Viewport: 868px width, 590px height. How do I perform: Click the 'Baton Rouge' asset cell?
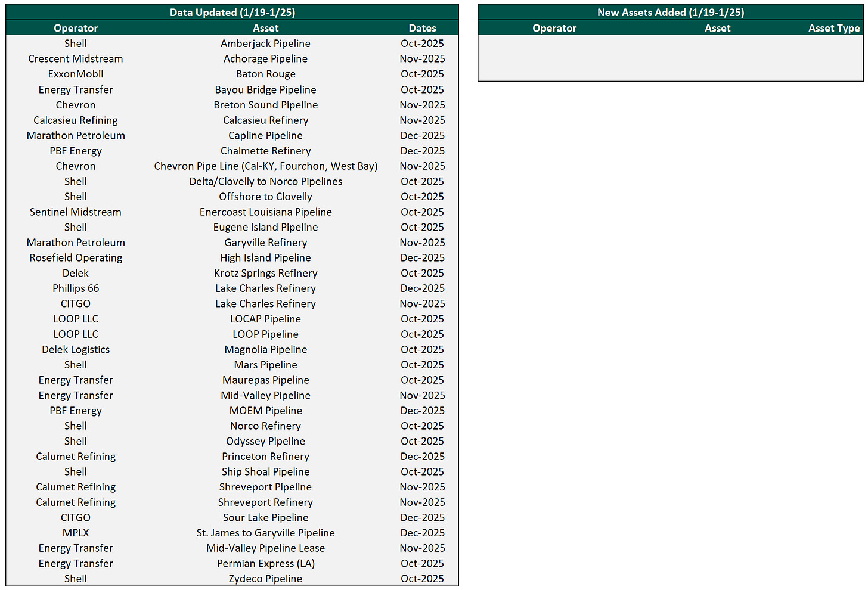pyautogui.click(x=265, y=74)
